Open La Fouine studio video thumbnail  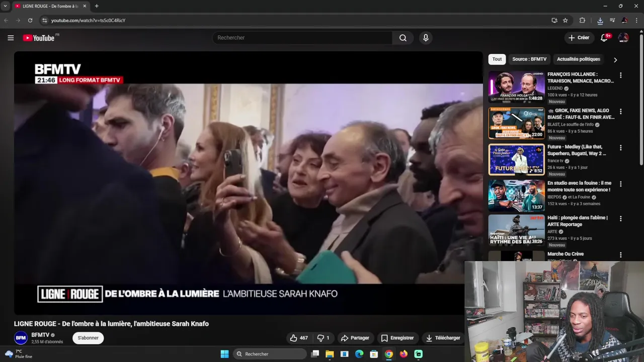(516, 196)
